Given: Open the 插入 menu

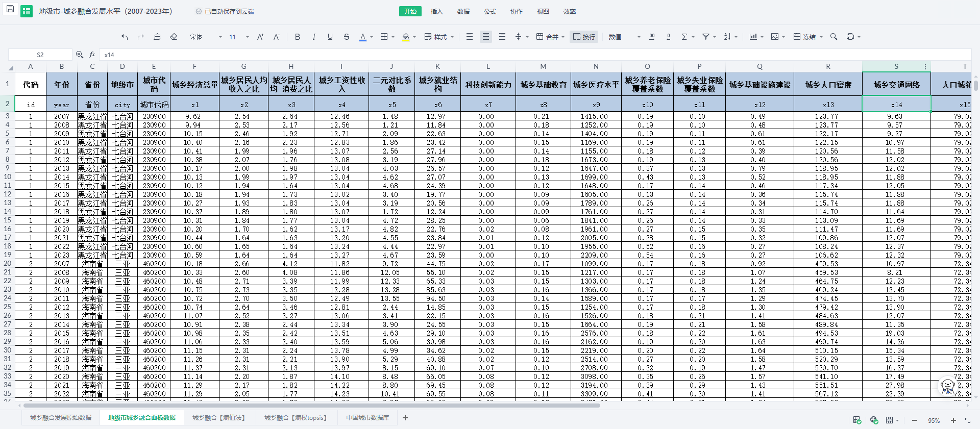Looking at the screenshot, I should tap(436, 11).
